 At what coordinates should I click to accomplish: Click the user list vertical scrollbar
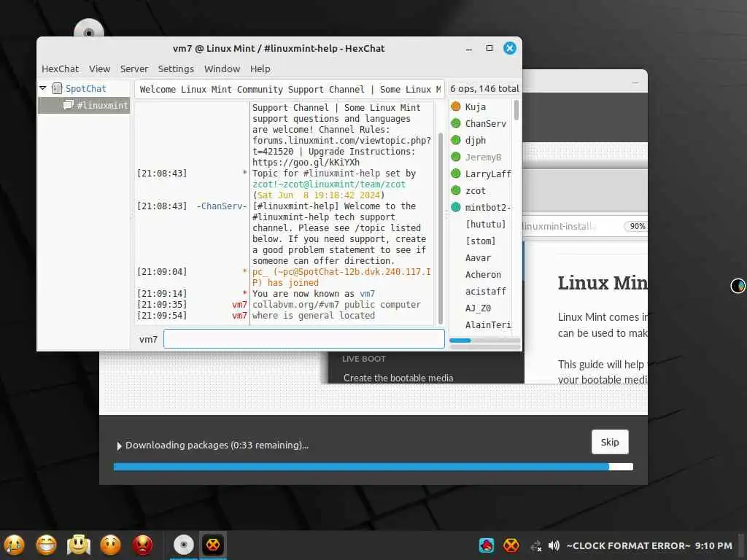click(x=516, y=110)
